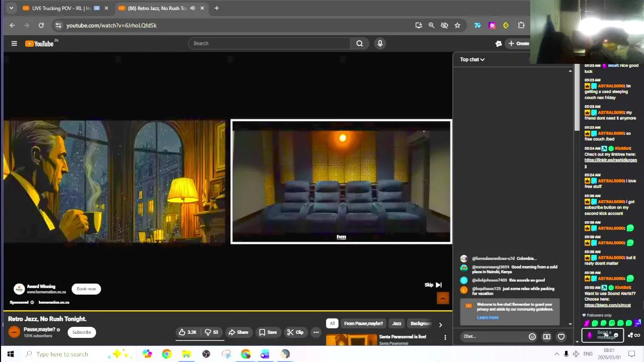Click the browser address bar URL
The image size is (644, 362).
111,25
